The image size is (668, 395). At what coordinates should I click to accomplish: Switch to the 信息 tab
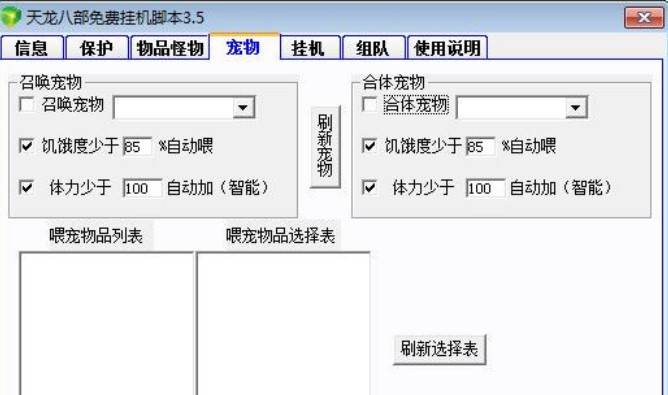pos(32,48)
